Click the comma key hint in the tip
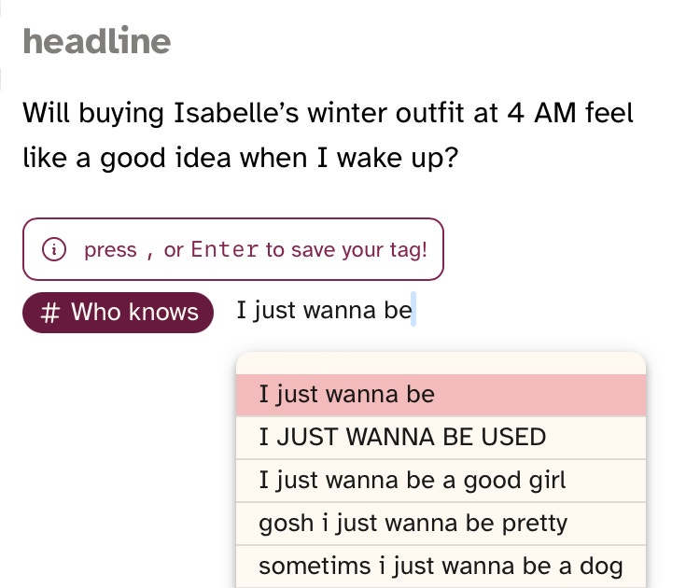The image size is (700, 588). click(x=147, y=250)
